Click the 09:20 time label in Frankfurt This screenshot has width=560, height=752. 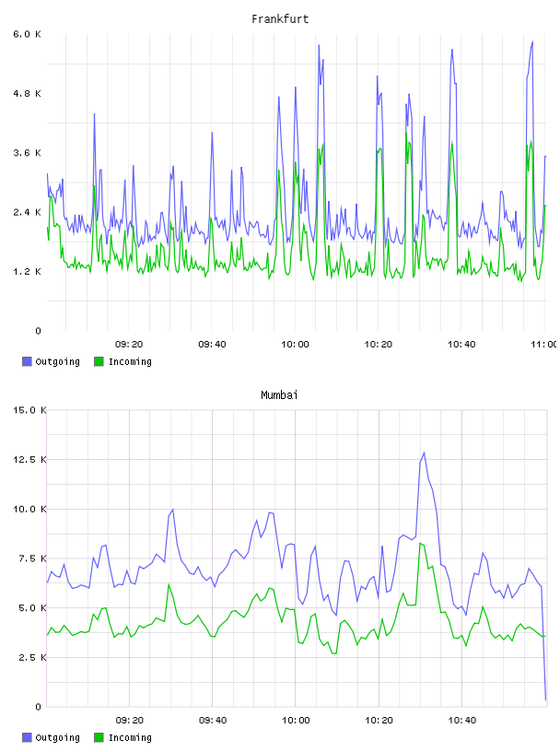click(129, 345)
